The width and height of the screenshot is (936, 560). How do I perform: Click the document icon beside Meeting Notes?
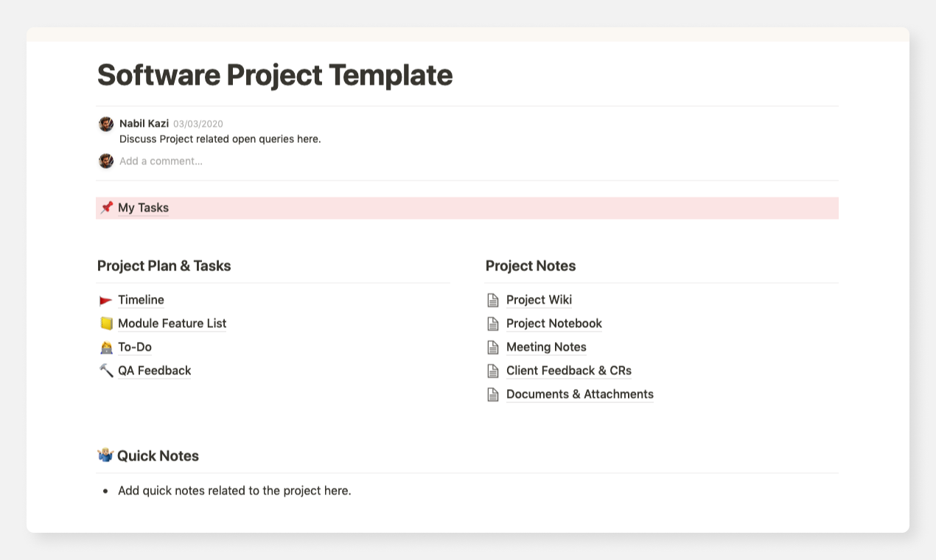click(x=493, y=346)
